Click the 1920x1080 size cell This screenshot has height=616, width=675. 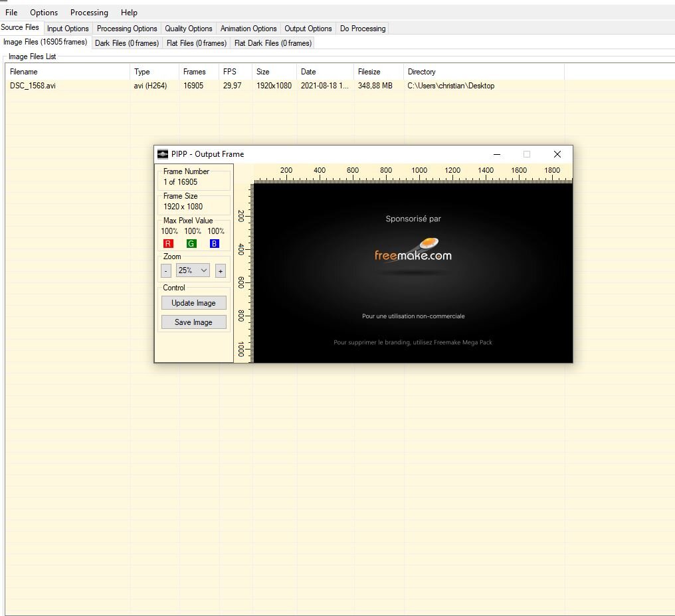274,86
